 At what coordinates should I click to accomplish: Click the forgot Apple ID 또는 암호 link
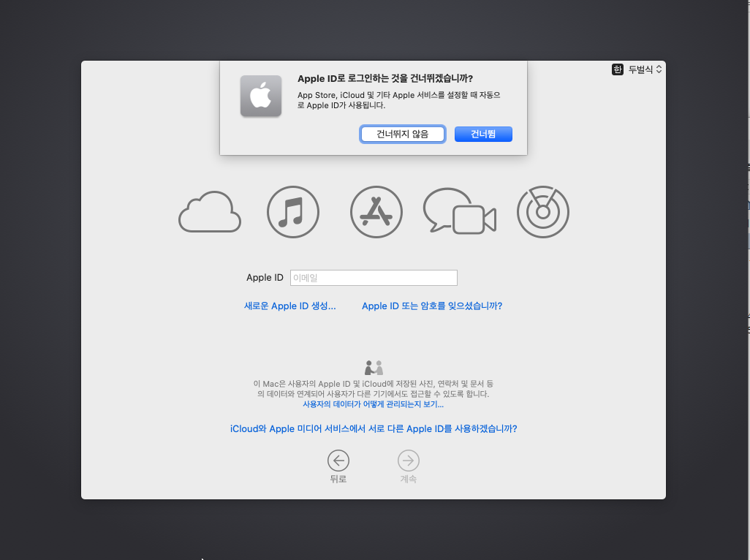click(432, 306)
